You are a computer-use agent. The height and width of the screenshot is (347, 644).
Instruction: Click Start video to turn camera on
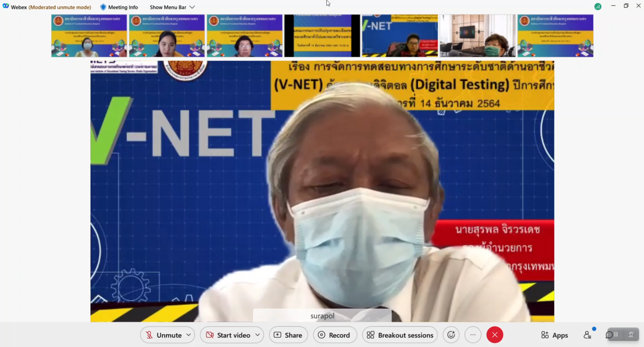click(228, 335)
